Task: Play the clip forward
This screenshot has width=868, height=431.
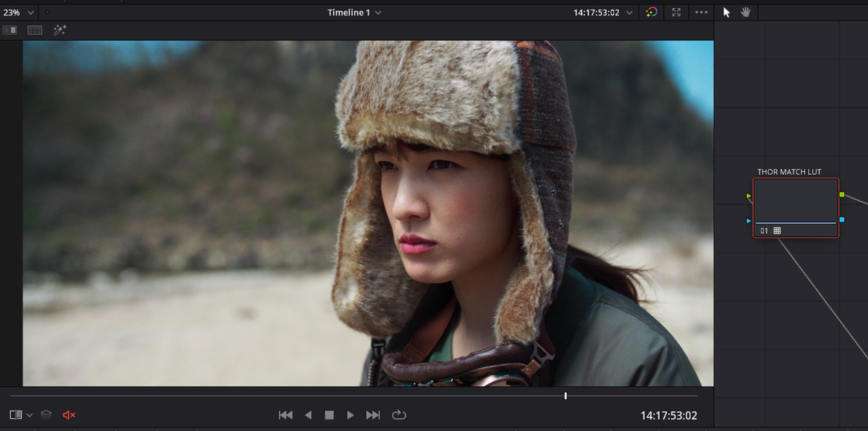Action: (351, 415)
